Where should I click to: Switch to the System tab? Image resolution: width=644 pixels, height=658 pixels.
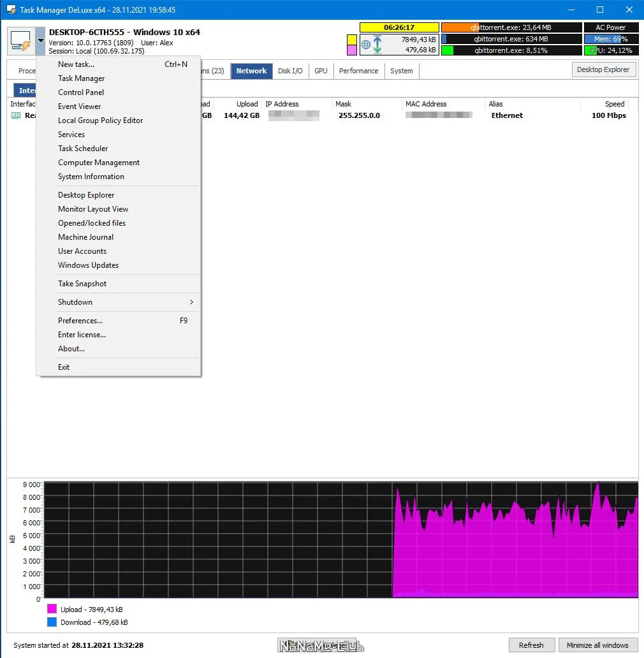[x=402, y=71]
